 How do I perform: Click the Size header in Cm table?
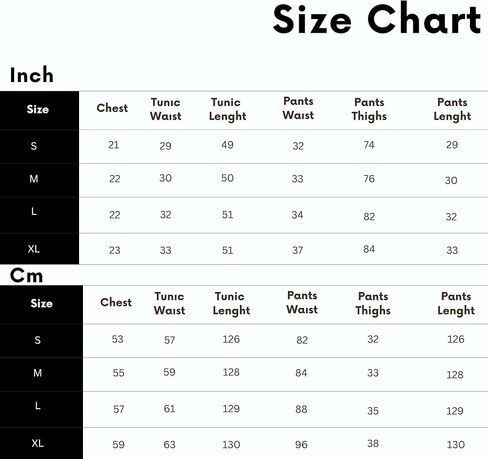tap(41, 303)
